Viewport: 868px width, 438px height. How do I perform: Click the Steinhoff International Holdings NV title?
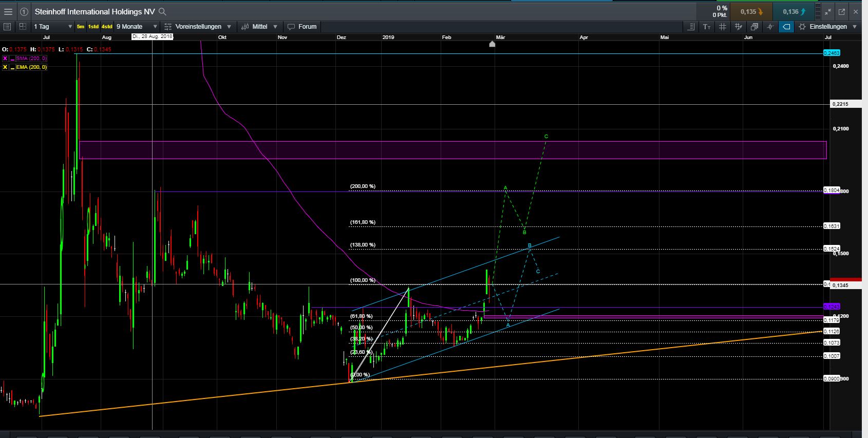click(x=95, y=11)
